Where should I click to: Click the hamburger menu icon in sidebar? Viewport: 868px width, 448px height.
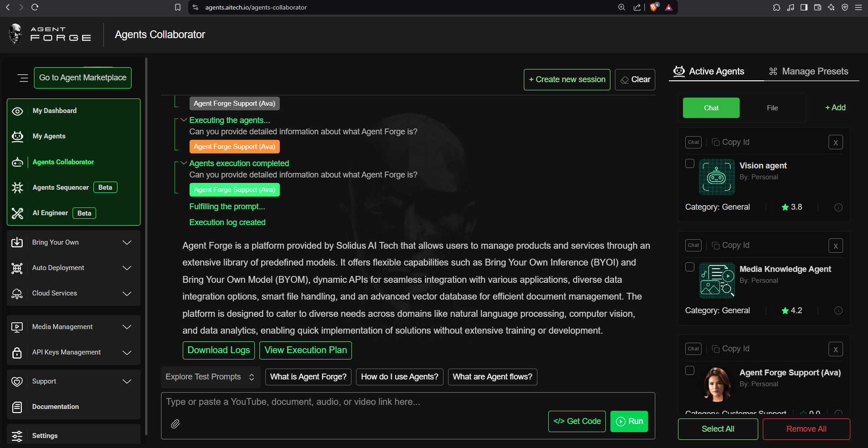coord(23,78)
